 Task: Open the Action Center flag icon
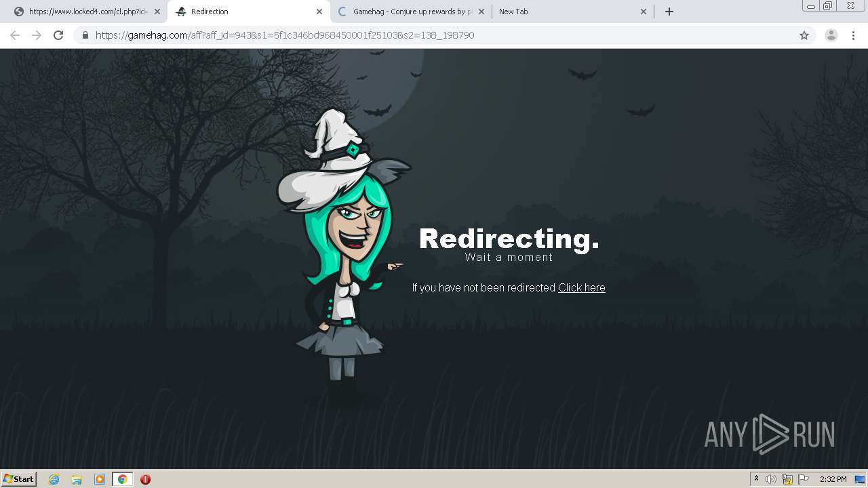point(804,479)
